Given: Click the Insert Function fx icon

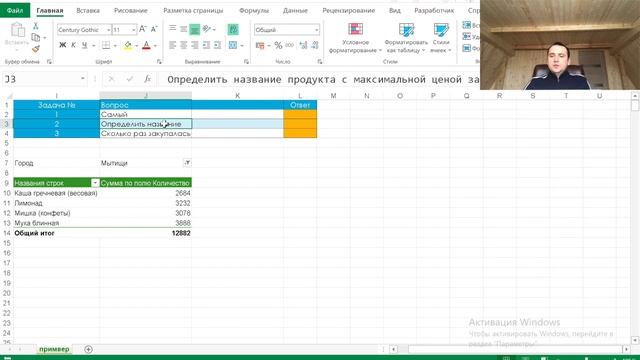Looking at the screenshot, I should pyautogui.click(x=147, y=79).
